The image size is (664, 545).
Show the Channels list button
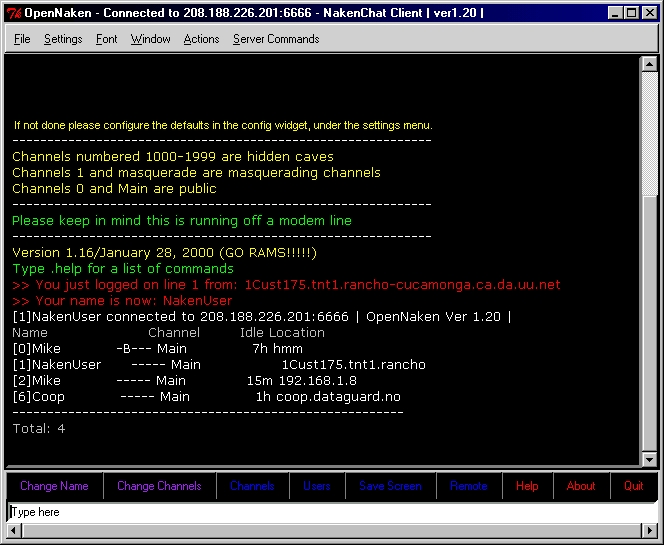coord(252,486)
